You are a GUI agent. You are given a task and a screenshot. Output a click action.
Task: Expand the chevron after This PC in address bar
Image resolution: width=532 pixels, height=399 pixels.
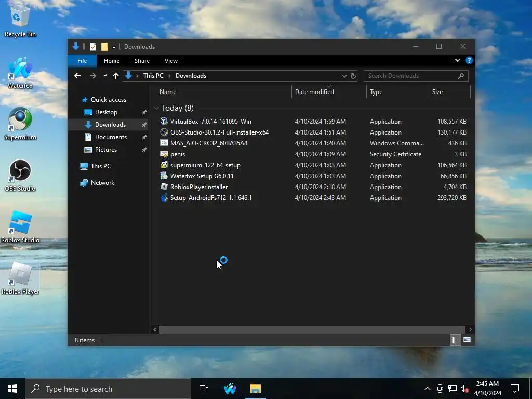pos(169,76)
